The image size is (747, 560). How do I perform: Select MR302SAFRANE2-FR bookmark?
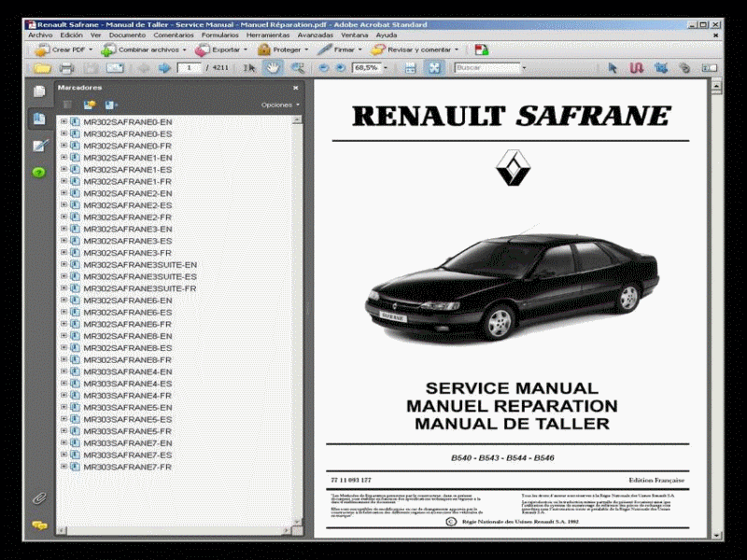click(127, 217)
